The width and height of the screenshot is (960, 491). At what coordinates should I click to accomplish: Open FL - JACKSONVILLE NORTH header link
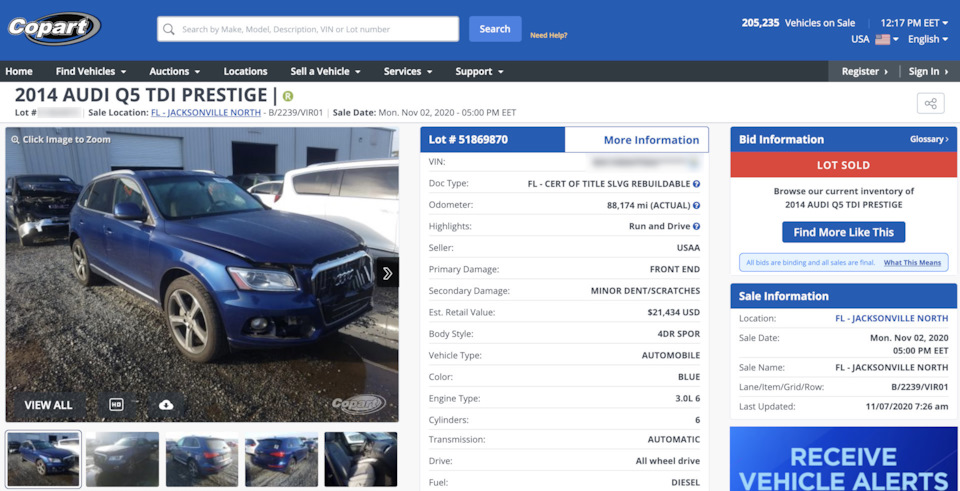pos(206,113)
